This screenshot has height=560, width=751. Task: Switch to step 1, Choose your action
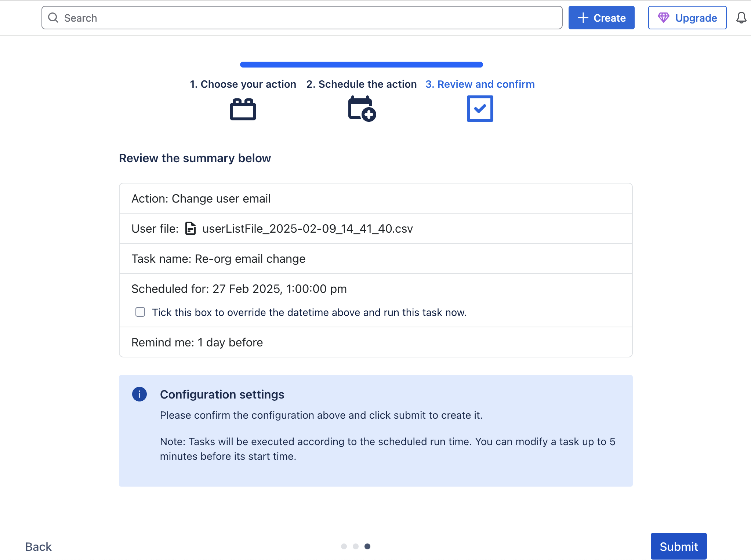(243, 84)
